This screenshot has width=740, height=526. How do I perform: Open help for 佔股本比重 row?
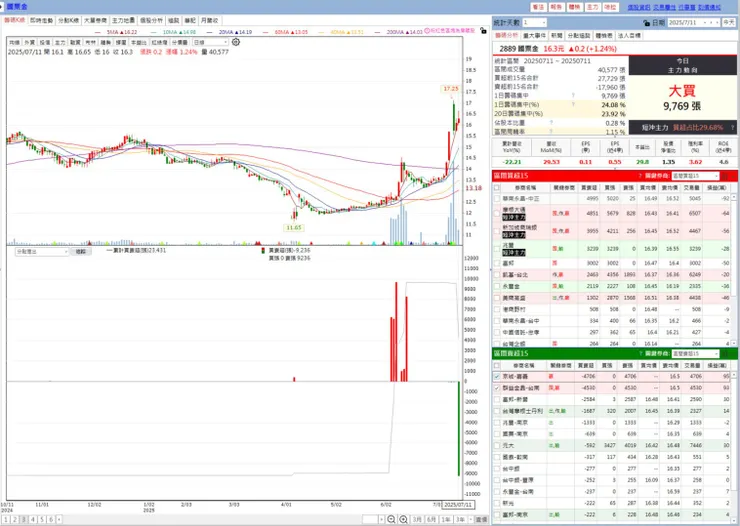pos(551,123)
